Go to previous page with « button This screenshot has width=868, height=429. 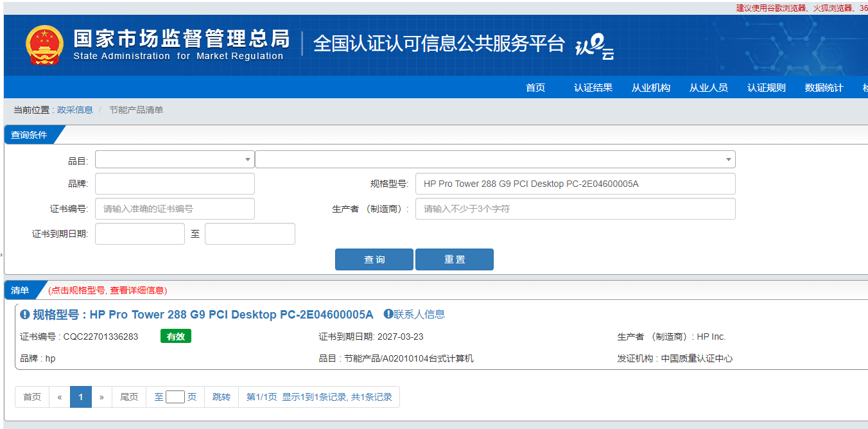tap(60, 397)
